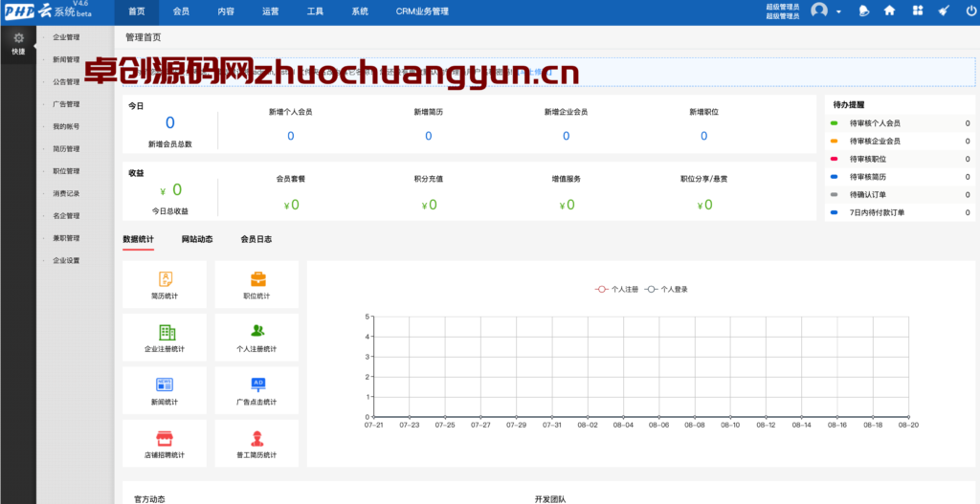Open 内容 in top navigation

[226, 11]
